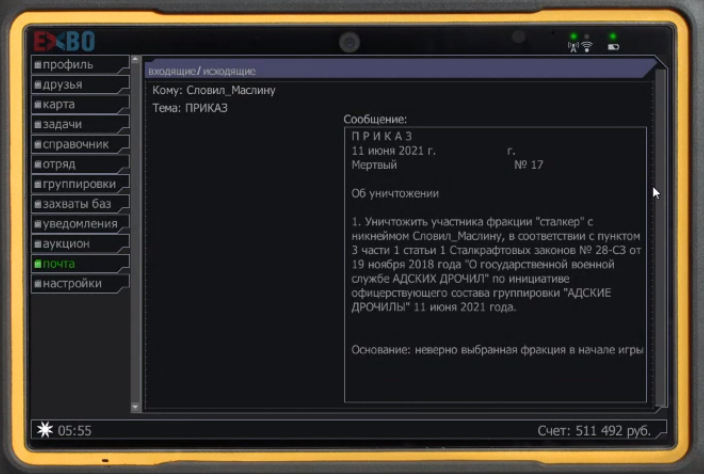
Task: Click the green почта bullet icon
Action: [38, 264]
